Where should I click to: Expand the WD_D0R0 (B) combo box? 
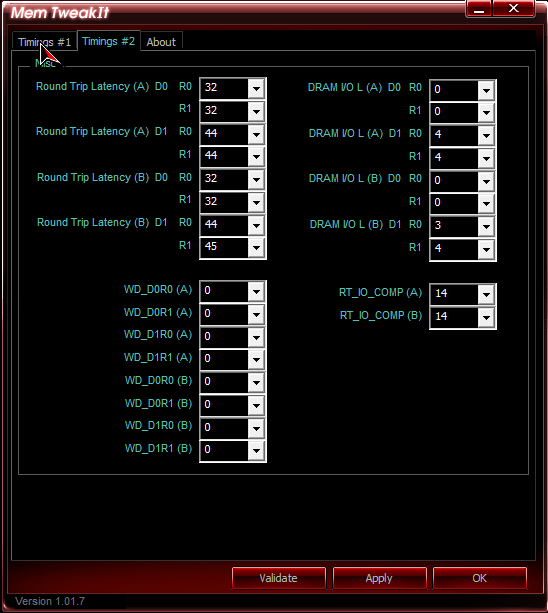coord(256,382)
